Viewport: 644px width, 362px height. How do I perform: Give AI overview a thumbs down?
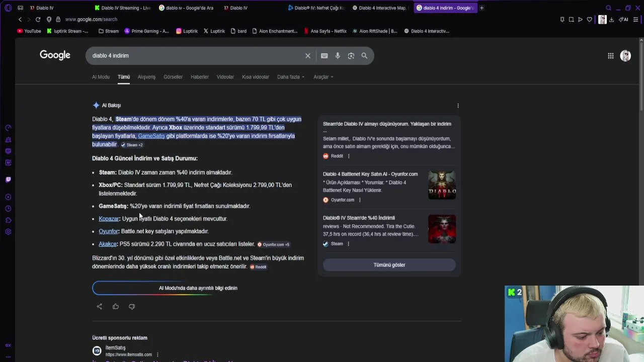tap(132, 306)
